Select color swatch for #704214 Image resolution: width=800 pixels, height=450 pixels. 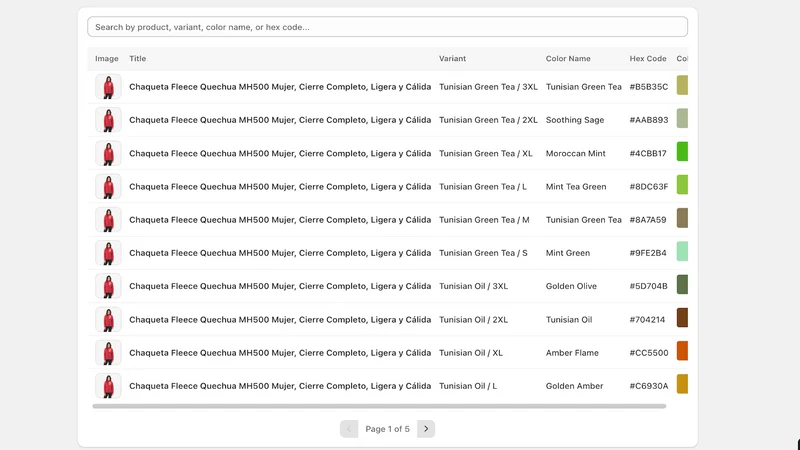[682, 318]
